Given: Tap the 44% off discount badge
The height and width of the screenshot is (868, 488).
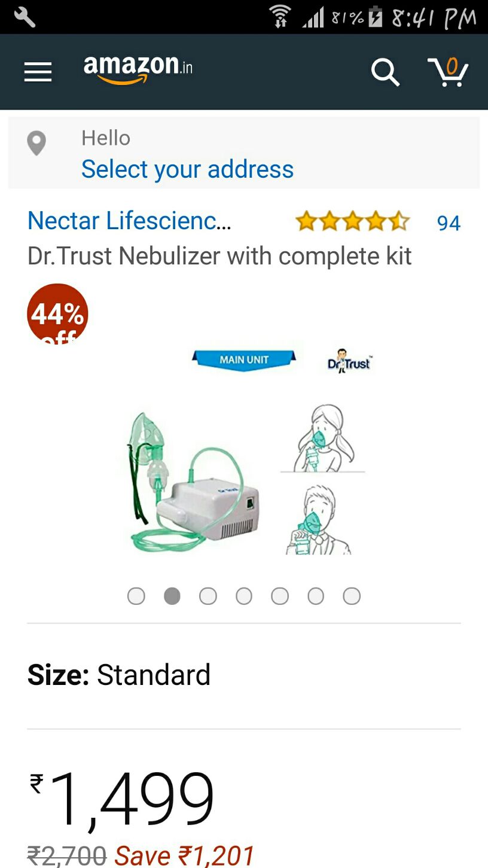Looking at the screenshot, I should click(x=57, y=313).
